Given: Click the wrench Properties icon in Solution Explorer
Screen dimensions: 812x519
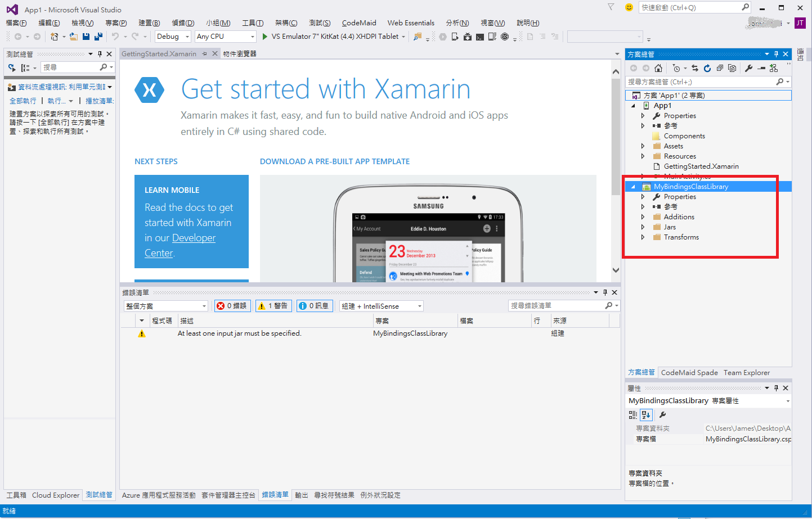Looking at the screenshot, I should click(x=749, y=68).
